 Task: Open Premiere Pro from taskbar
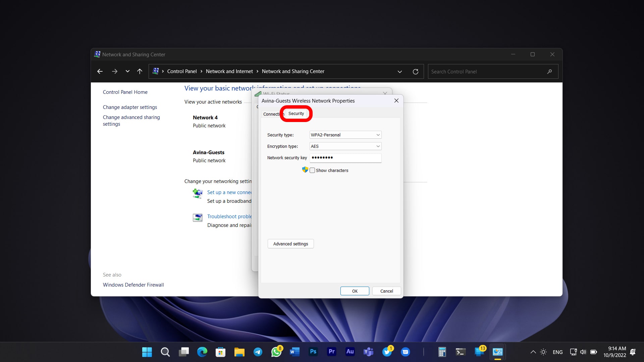(331, 352)
